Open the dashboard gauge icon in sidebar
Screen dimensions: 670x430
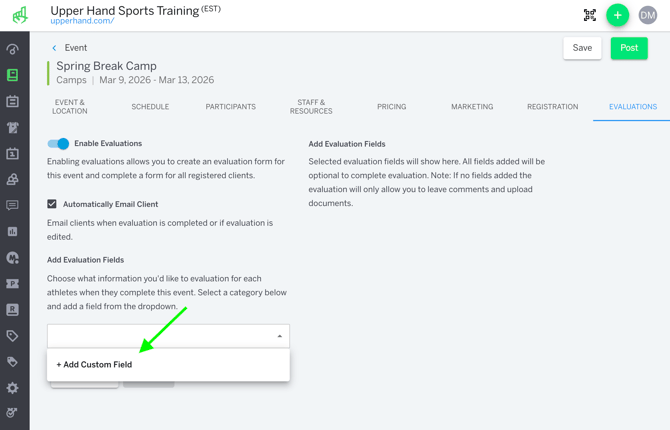click(13, 49)
